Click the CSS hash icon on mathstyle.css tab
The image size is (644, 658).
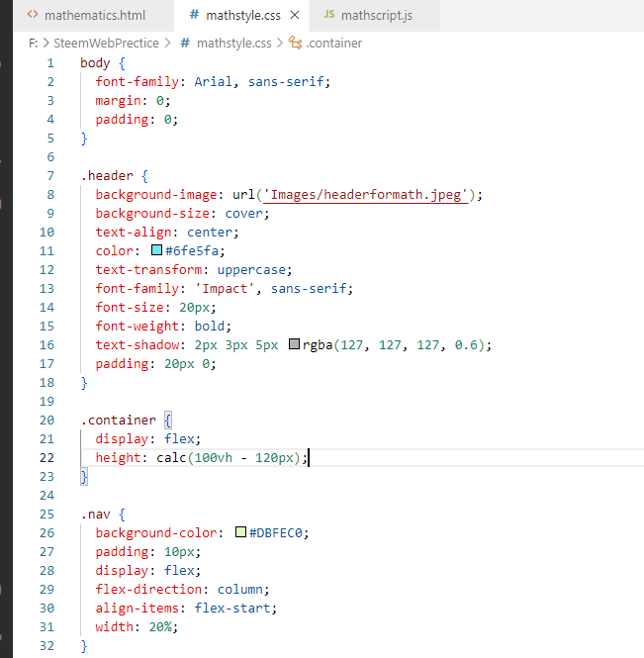(194, 15)
